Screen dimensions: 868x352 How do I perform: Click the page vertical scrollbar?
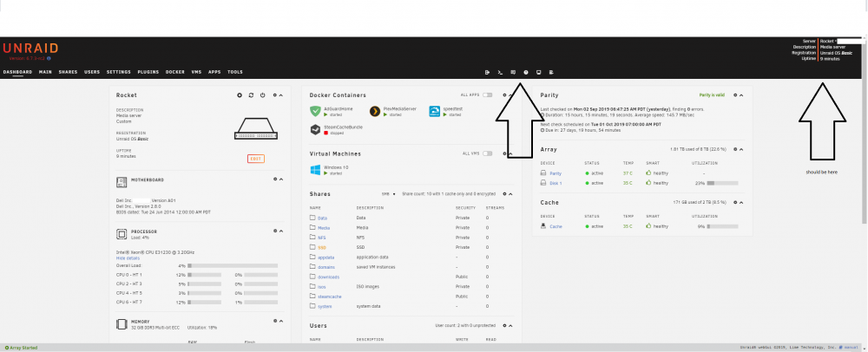coord(865,133)
